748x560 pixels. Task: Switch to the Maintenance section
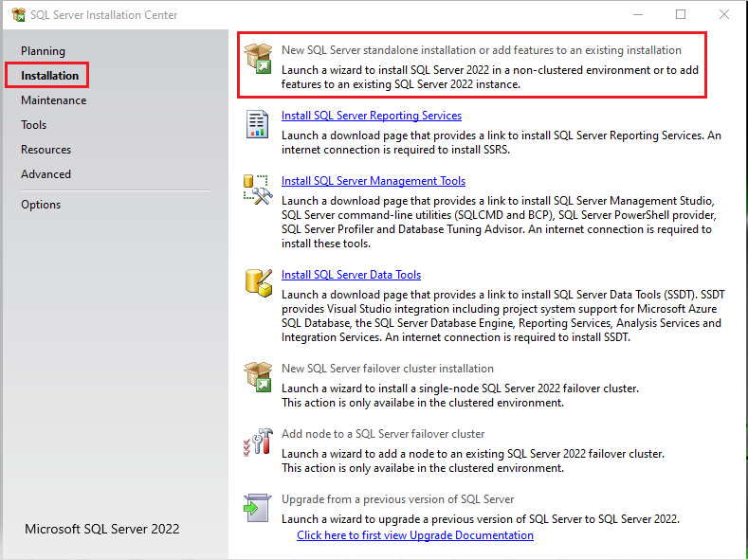(x=53, y=100)
